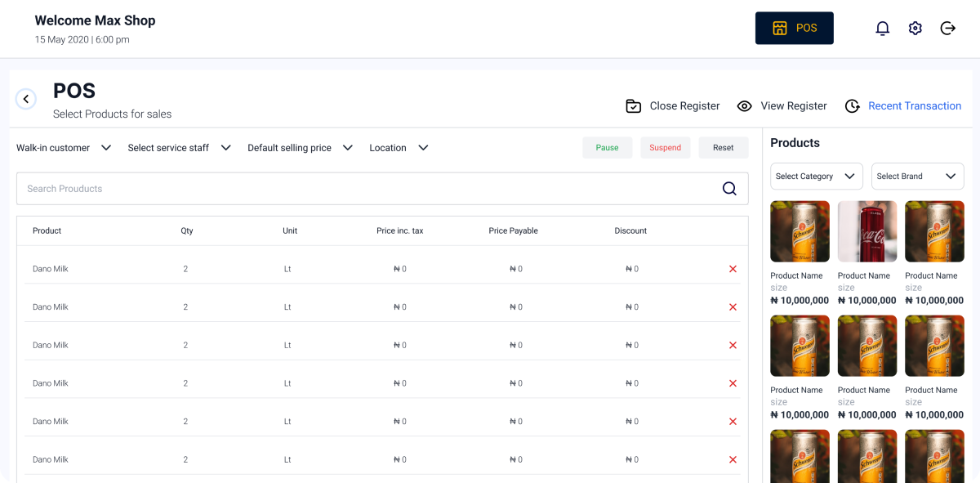Go back using the circled arrow icon

(26, 99)
